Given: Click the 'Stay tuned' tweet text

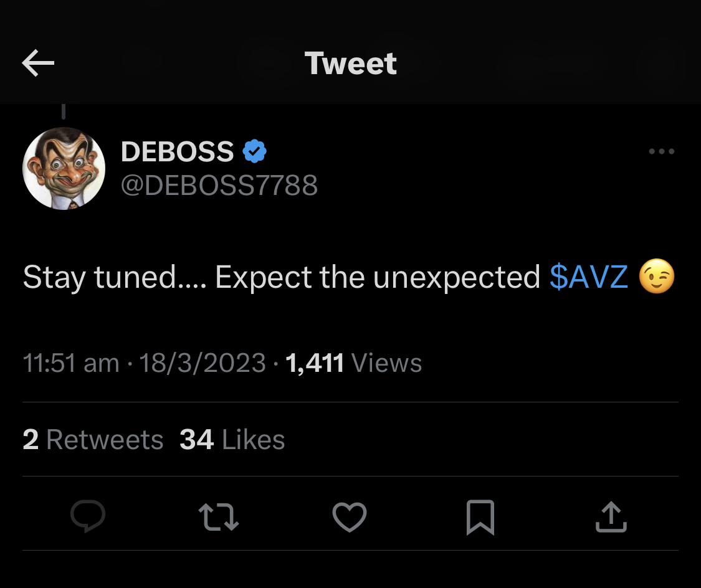Looking at the screenshot, I should (280, 277).
